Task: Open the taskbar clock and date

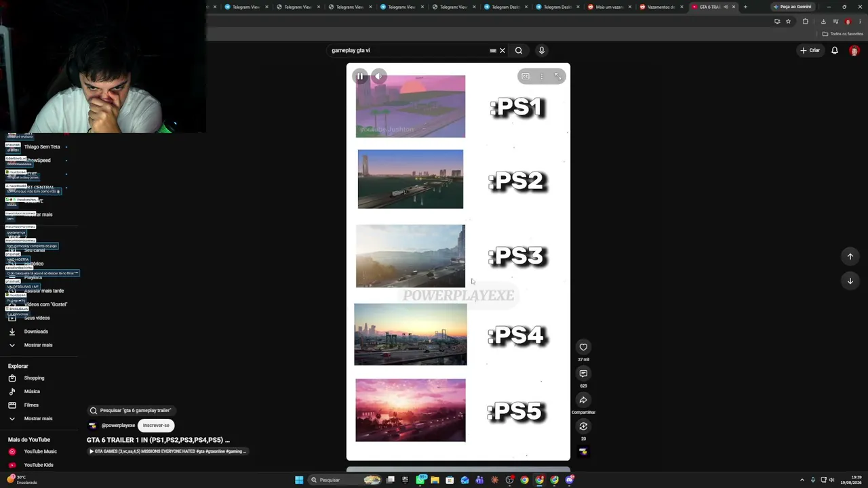Action: click(x=852, y=480)
